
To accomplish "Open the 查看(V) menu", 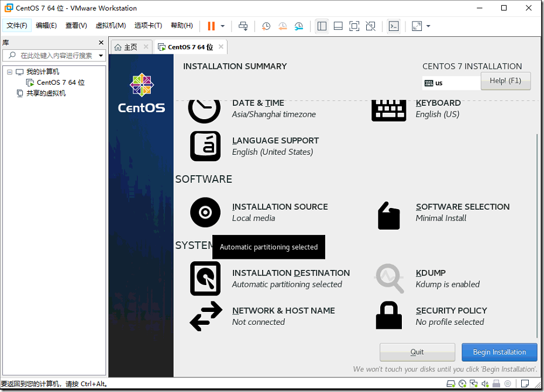I will coord(76,25).
